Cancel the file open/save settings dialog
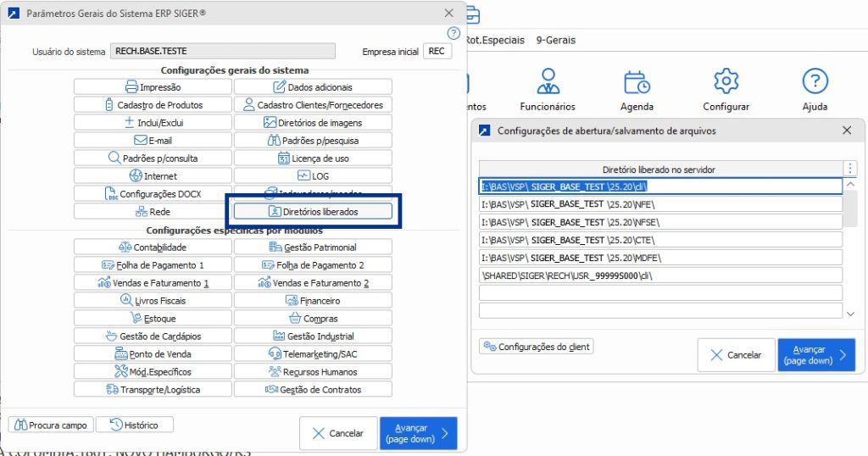The width and height of the screenshot is (868, 456). pos(737,355)
